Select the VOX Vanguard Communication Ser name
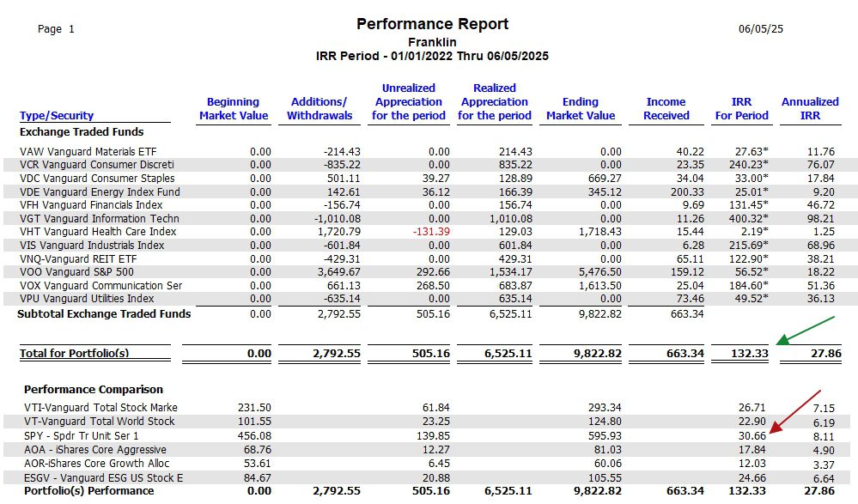 [101, 286]
